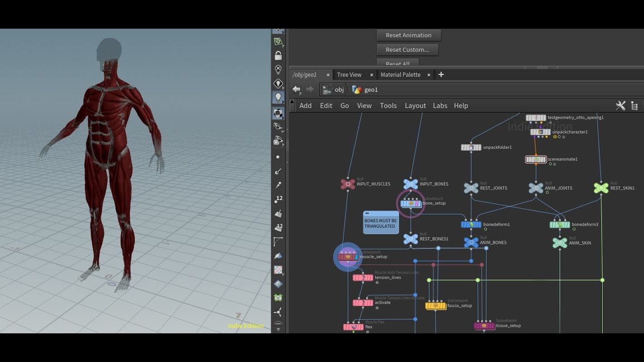The height and width of the screenshot is (362, 644).
Task: Switch to the /obj/geo1 tab
Action: (x=305, y=74)
